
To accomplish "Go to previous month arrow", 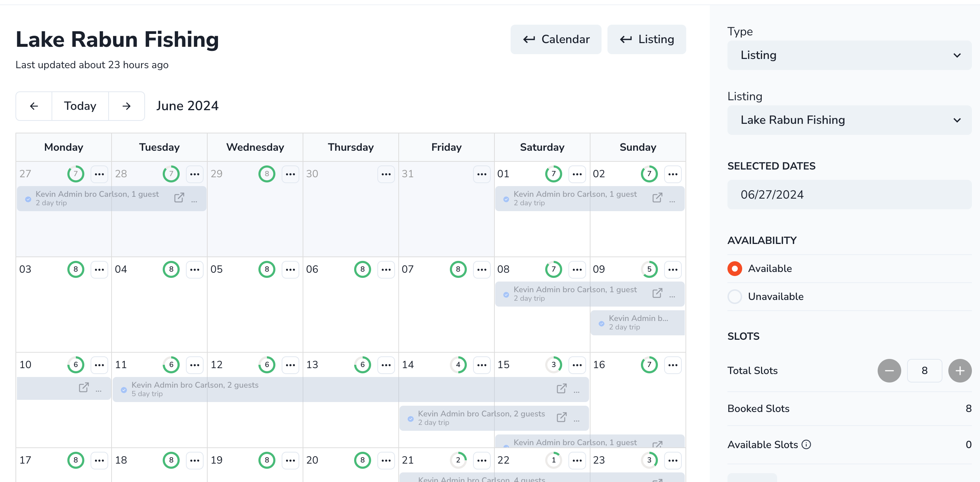I will click(x=34, y=106).
